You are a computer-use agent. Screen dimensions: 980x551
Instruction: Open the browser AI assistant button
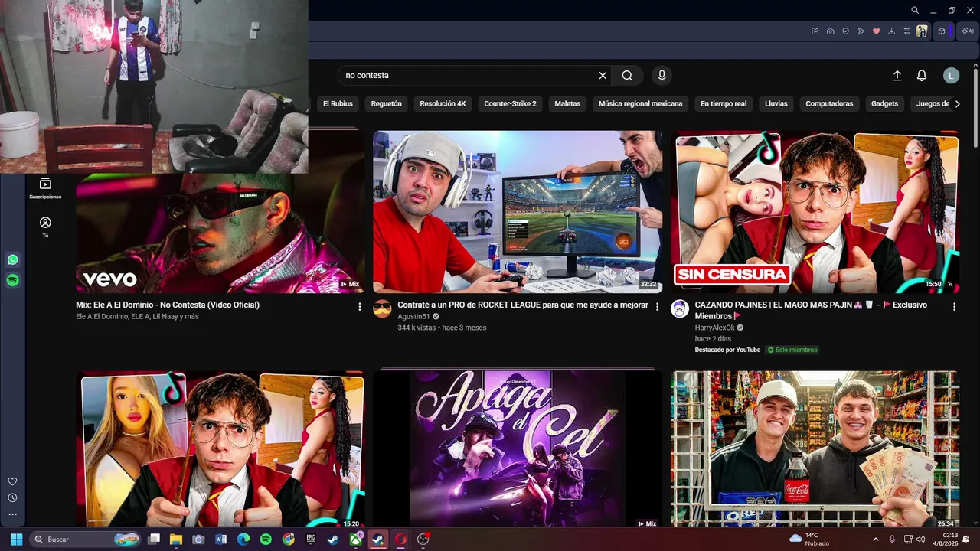pyautogui.click(x=968, y=31)
